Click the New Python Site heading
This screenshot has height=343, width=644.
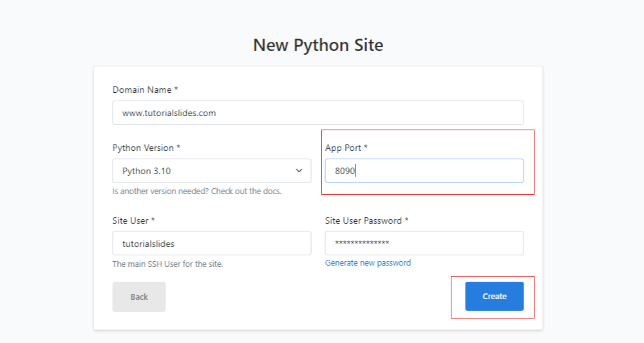(318, 45)
